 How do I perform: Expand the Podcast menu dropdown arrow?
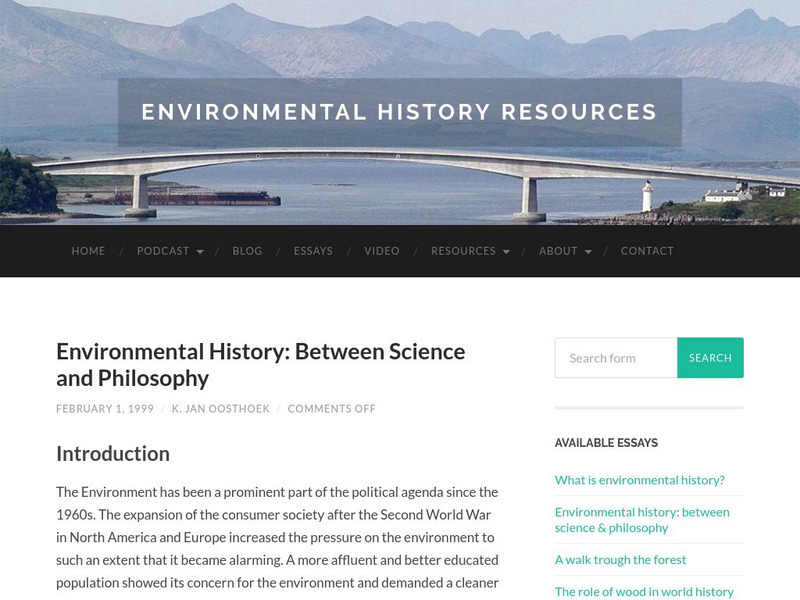pos(200,252)
